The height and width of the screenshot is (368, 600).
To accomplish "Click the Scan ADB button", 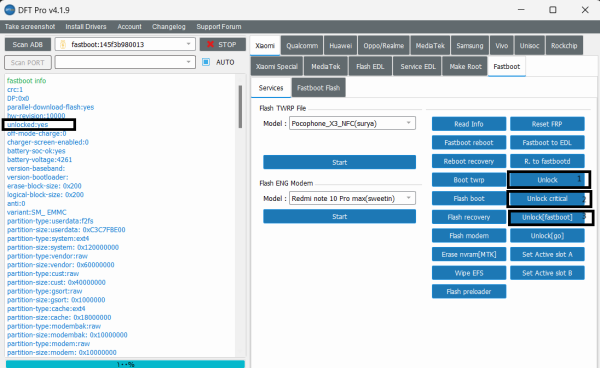I will click(x=28, y=44).
